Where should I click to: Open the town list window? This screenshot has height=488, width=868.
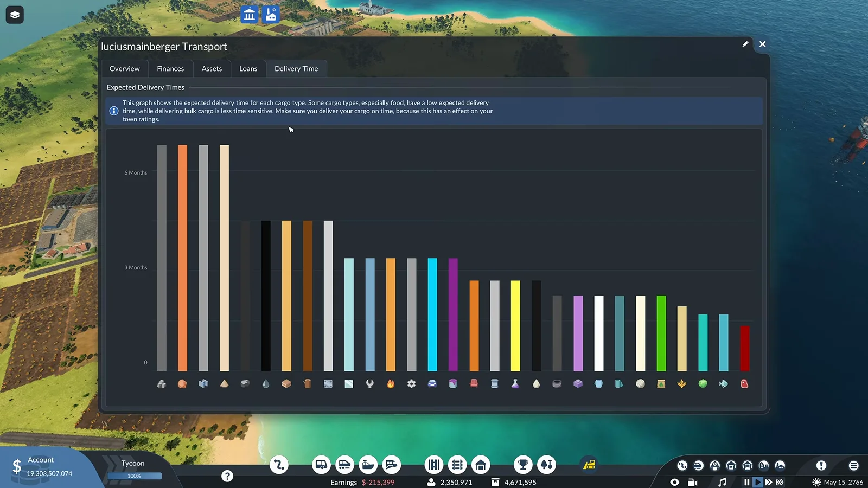[x=764, y=465]
